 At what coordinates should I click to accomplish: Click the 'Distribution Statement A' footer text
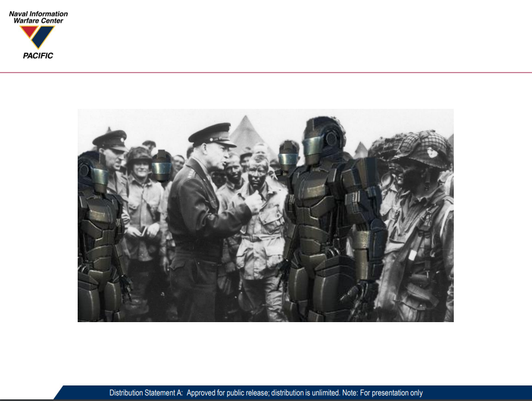pos(266,393)
